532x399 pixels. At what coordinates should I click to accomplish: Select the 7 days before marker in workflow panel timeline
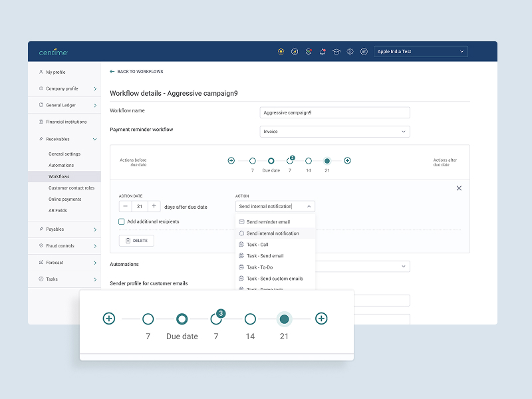coord(253,161)
